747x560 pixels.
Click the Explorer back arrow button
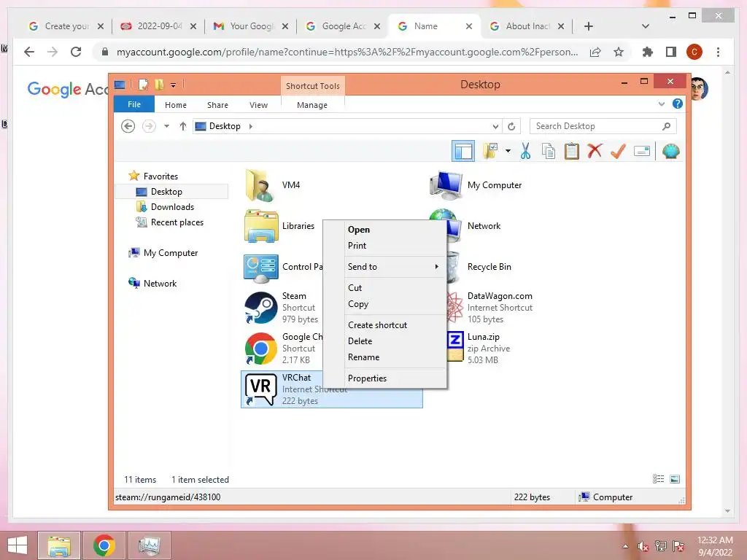click(x=128, y=126)
